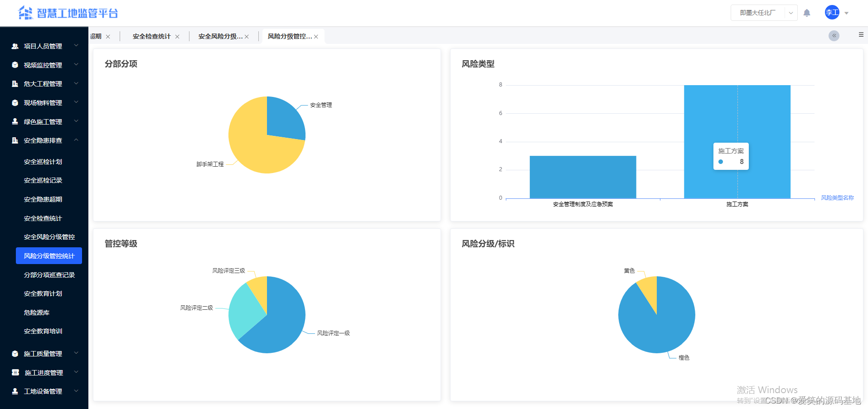Click the tab bar scroll-left double arrow
868x409 pixels.
[x=834, y=36]
